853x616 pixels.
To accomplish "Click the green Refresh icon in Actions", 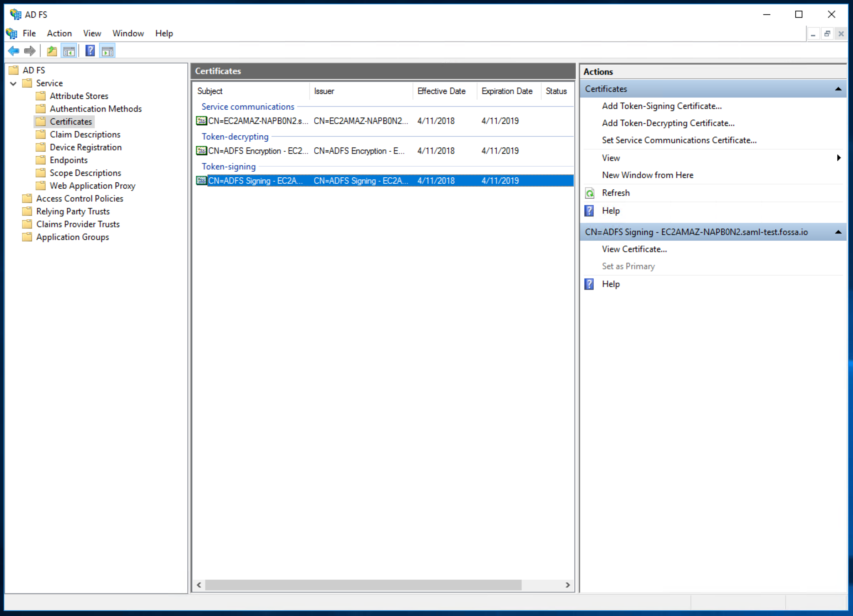I will (x=590, y=193).
